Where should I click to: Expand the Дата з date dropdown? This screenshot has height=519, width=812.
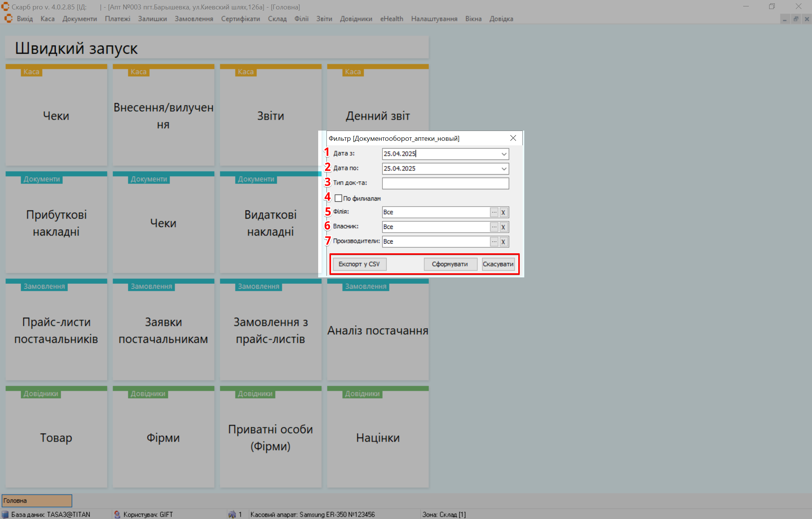tap(504, 154)
